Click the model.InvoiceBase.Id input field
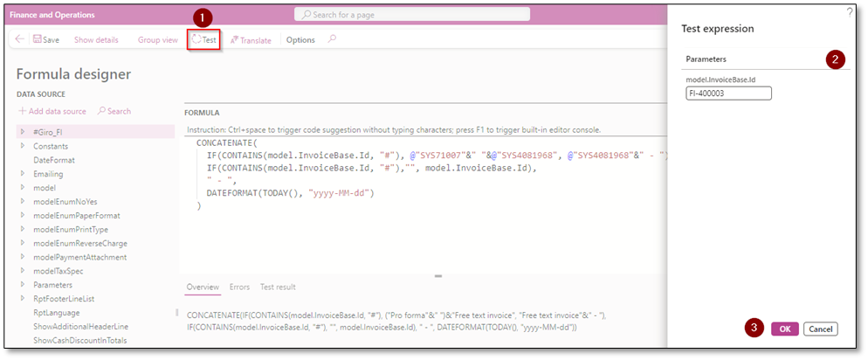This screenshot has width=868, height=360. tap(728, 93)
